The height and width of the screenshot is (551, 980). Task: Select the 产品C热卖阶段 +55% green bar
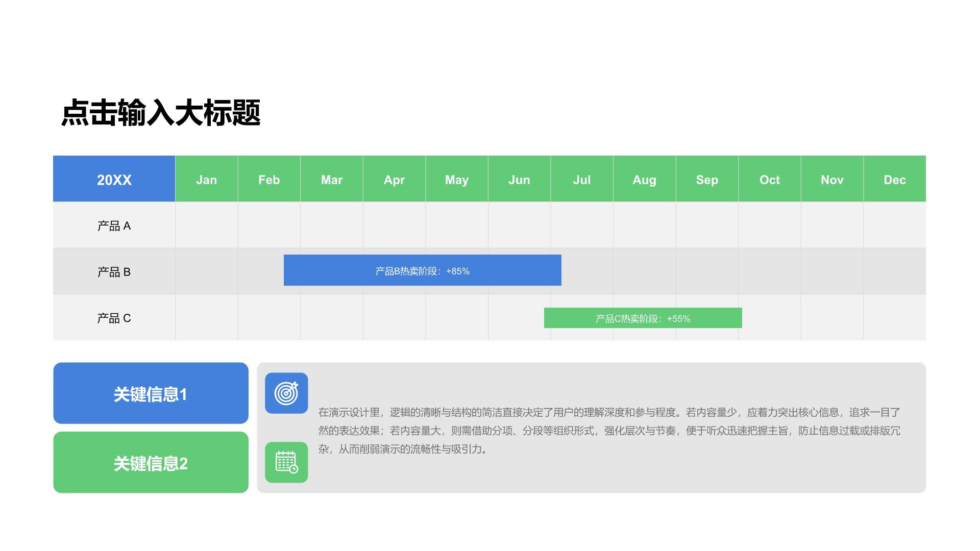(x=643, y=318)
